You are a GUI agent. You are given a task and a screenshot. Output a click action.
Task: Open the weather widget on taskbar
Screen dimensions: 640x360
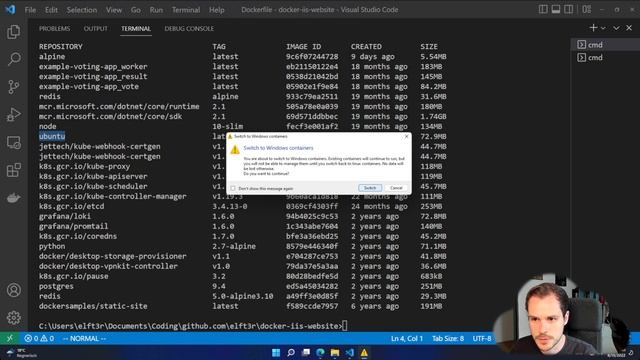coord(21,353)
